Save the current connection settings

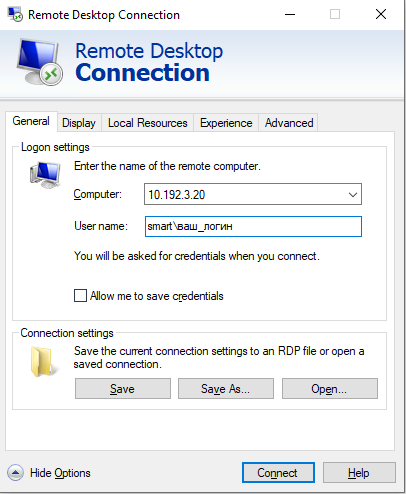pos(123,389)
